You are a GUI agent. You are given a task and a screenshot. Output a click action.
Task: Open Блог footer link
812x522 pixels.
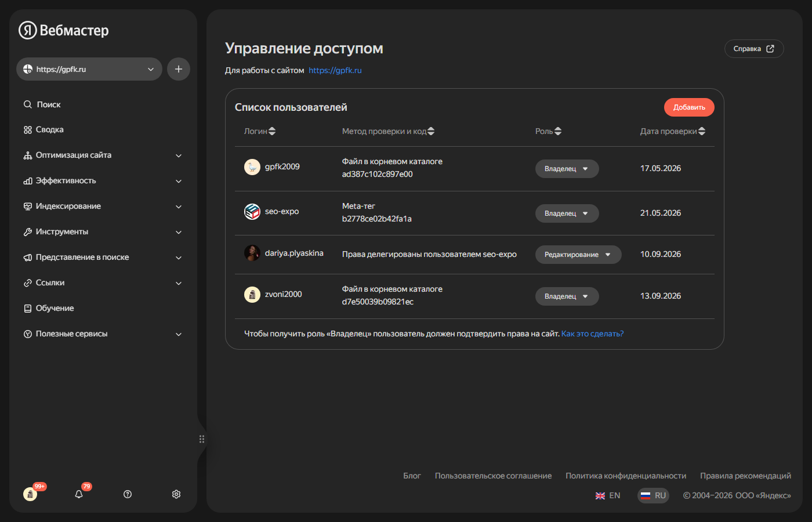pyautogui.click(x=412, y=476)
